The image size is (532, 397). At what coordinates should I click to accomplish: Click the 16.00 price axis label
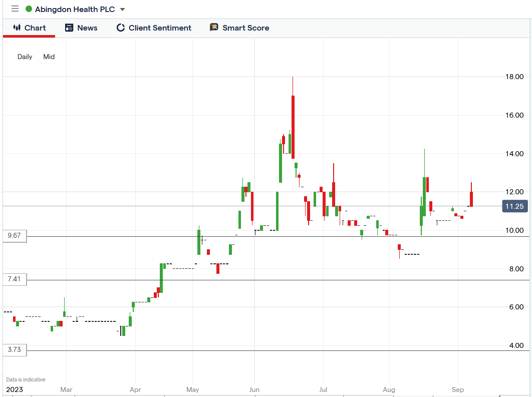514,115
